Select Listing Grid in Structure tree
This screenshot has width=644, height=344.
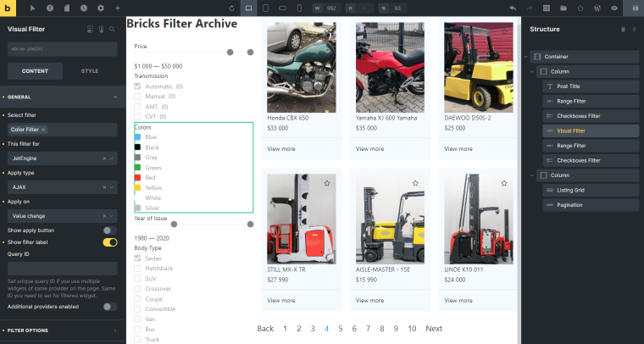[591, 190]
